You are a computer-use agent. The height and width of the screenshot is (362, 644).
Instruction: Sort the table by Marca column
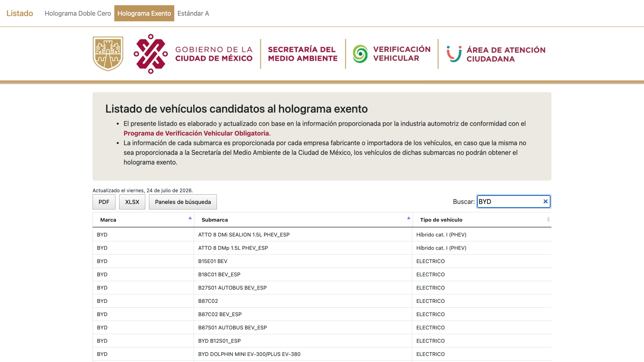(x=143, y=220)
